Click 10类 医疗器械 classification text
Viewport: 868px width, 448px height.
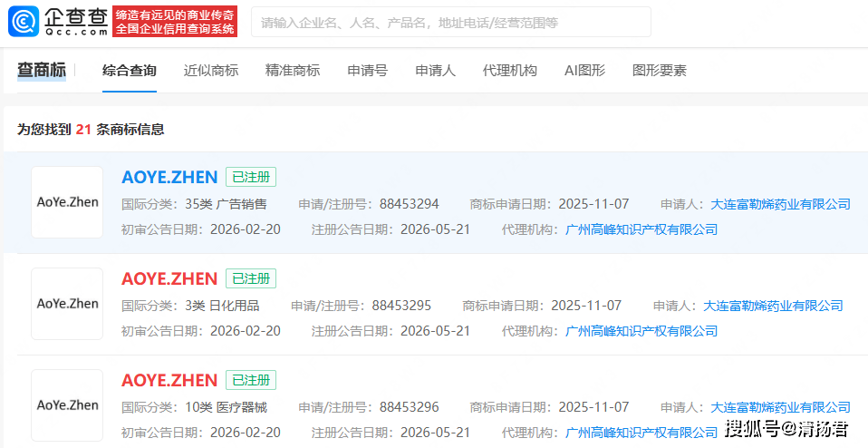pyautogui.click(x=226, y=407)
